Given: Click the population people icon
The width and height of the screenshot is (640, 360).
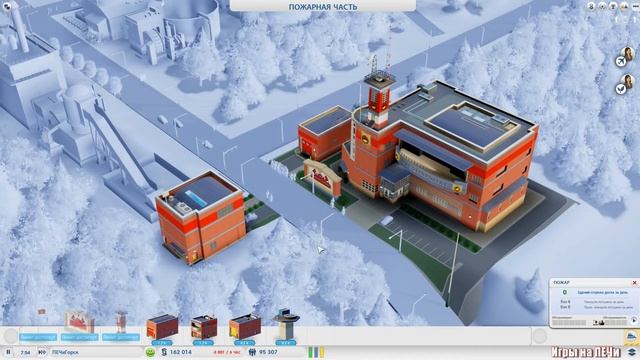Looking at the screenshot, I should click(252, 352).
